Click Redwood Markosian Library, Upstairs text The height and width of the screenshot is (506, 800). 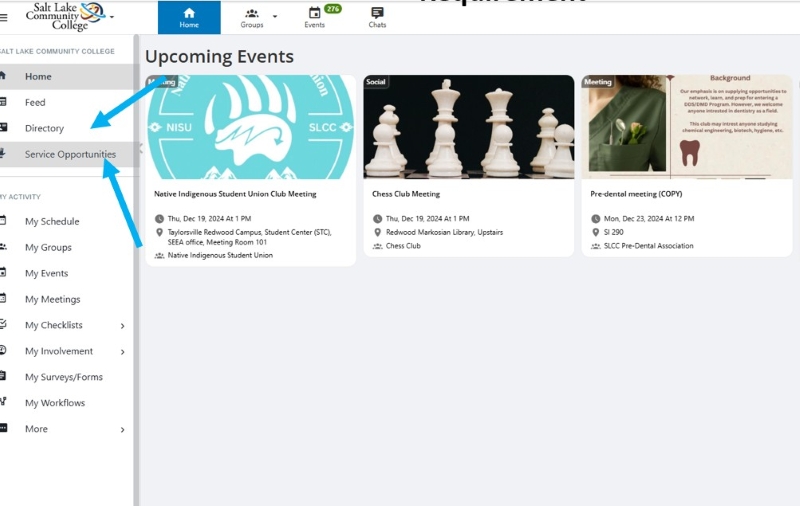point(444,232)
